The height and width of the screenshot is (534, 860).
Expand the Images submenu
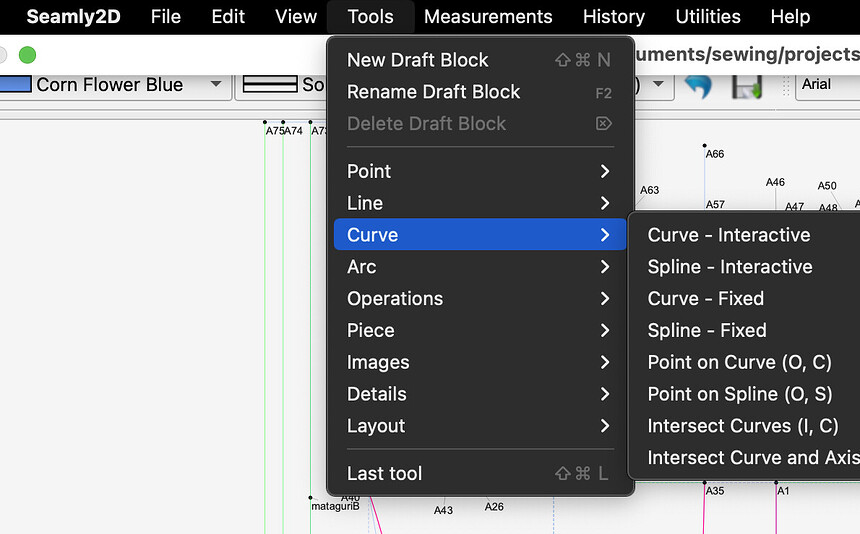(480, 362)
